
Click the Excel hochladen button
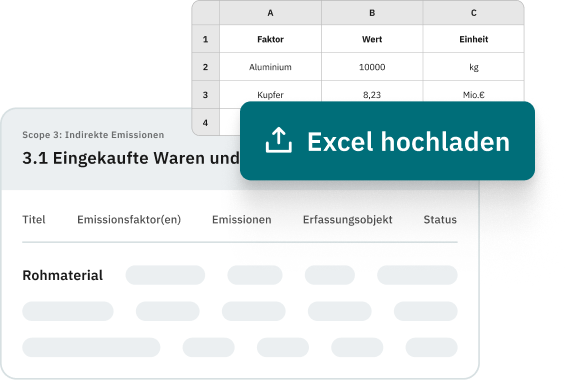[x=387, y=141]
